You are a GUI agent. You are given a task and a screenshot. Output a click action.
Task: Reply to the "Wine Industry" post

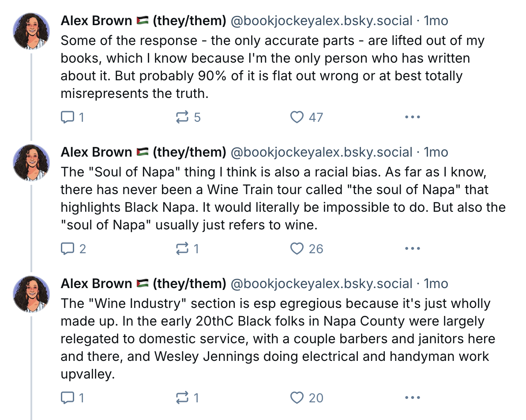(67, 398)
